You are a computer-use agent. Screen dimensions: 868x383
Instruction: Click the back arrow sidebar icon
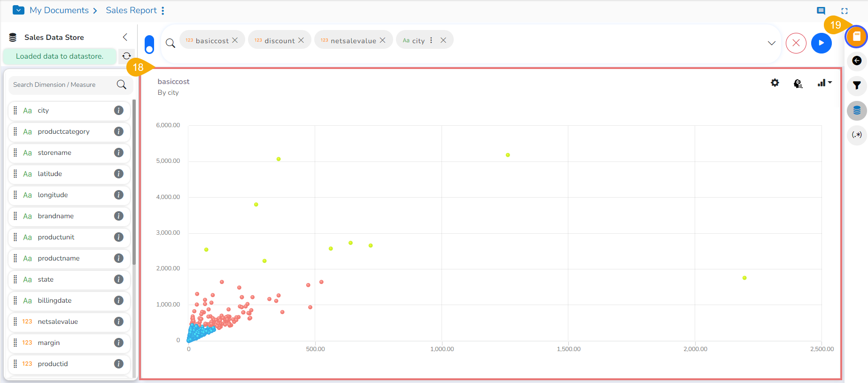coord(857,61)
